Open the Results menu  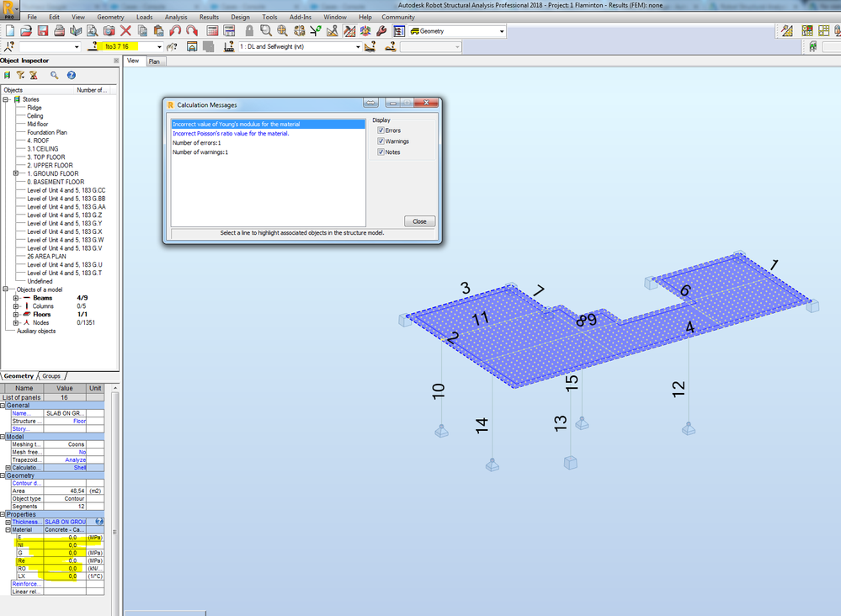tap(209, 17)
